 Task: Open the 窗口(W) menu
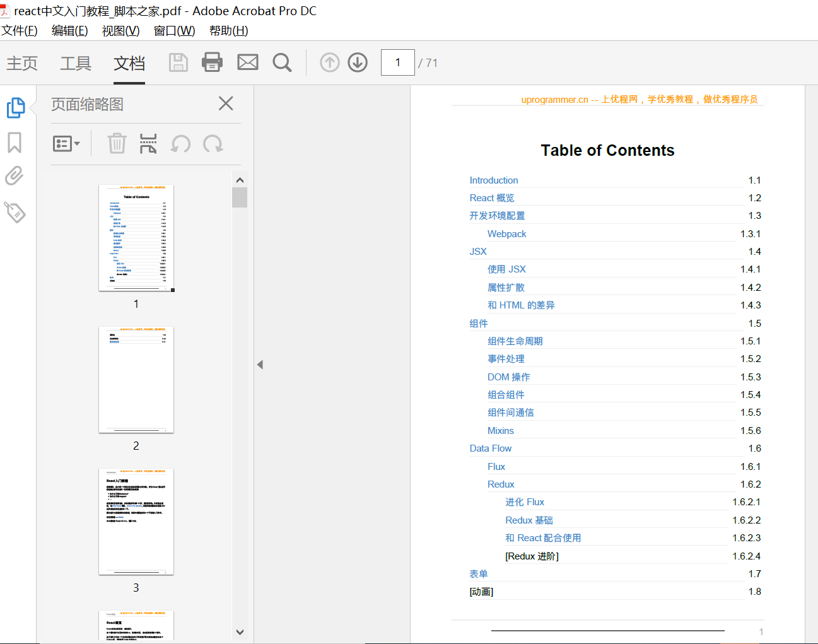pos(175,31)
